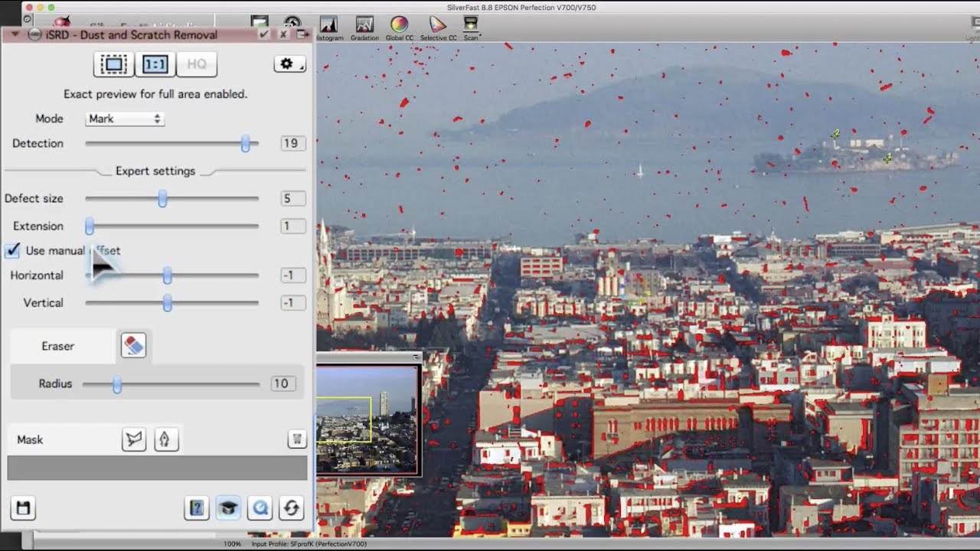Click the iSRD round tool icon
The image size is (980, 551).
34,34
